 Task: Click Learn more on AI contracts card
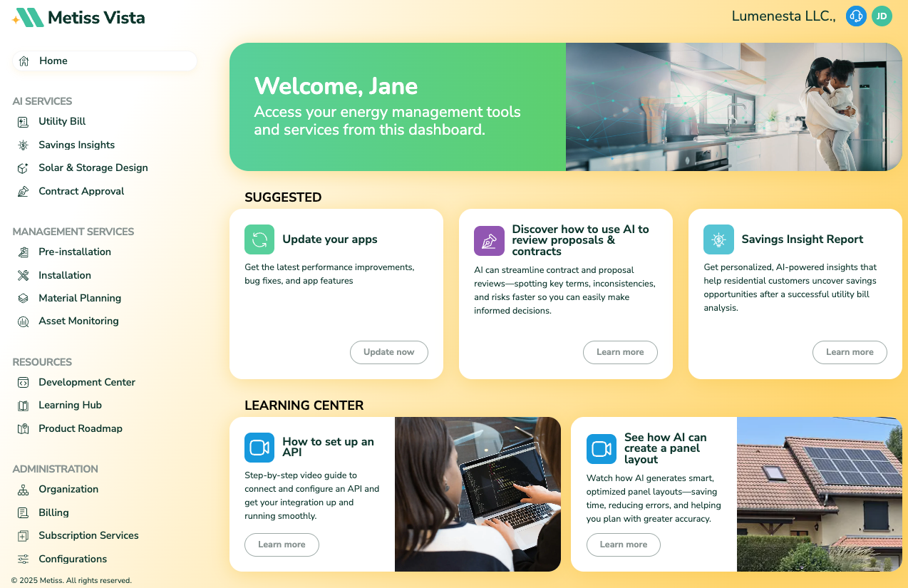pyautogui.click(x=620, y=352)
